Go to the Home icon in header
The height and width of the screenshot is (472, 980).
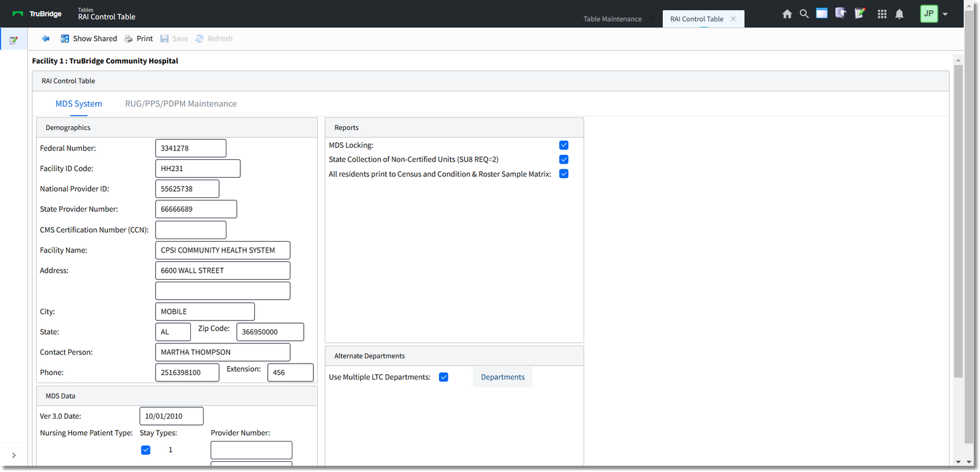787,14
